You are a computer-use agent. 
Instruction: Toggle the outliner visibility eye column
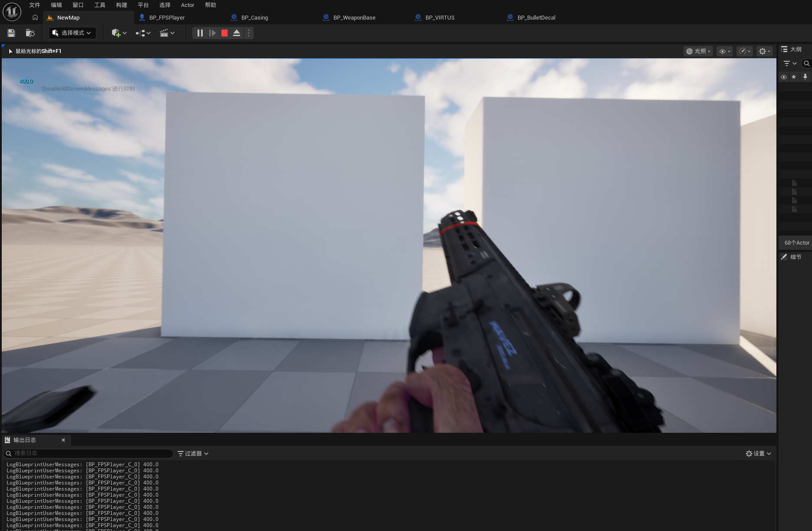[x=784, y=77]
